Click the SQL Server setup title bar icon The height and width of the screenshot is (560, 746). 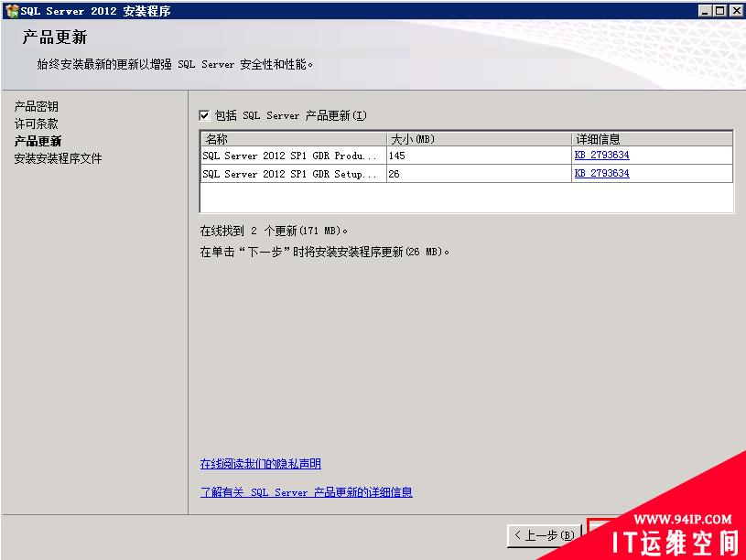coord(11,10)
